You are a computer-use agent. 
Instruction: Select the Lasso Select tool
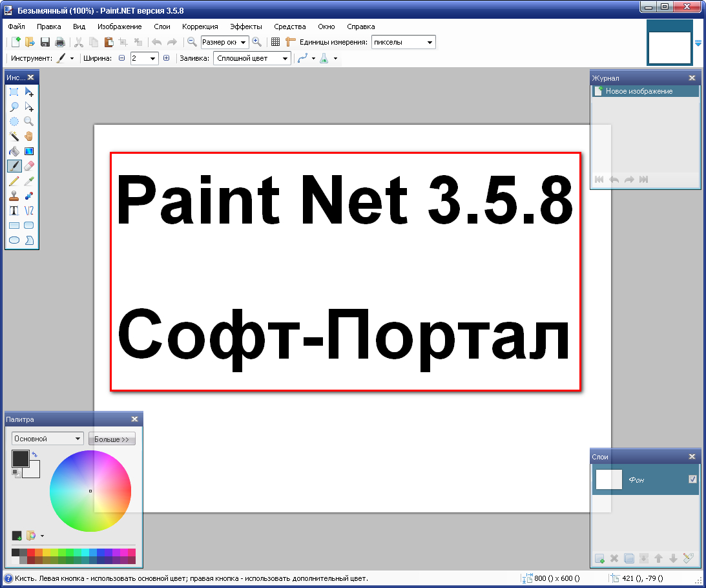pos(14,107)
